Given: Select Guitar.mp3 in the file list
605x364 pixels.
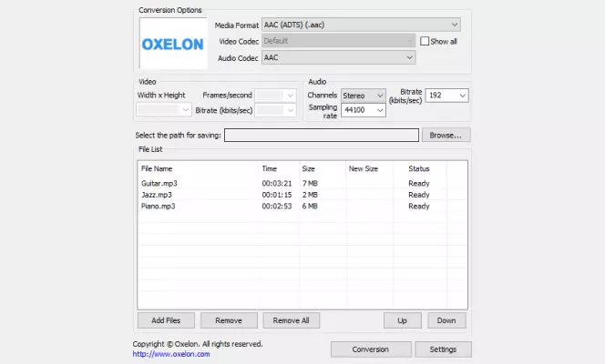Looking at the screenshot, I should (x=159, y=183).
